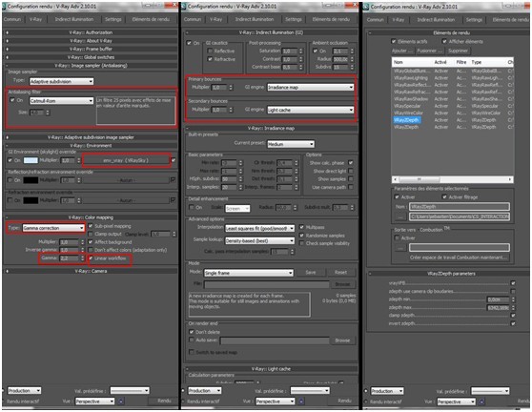Toggle the Affect background checkbox

point(91,242)
